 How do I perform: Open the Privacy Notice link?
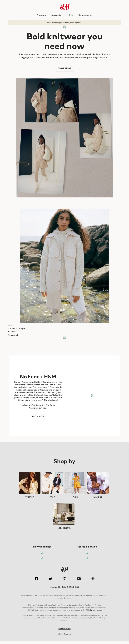(x=96, y=610)
